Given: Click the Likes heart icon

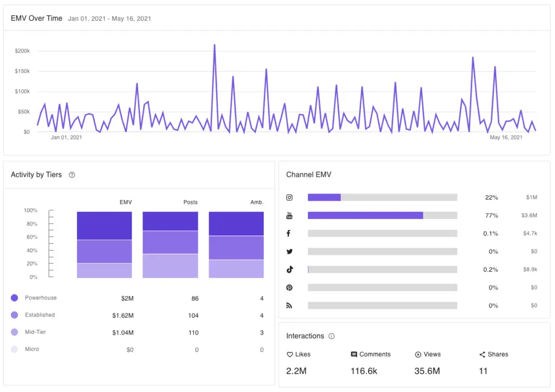Looking at the screenshot, I should coord(289,355).
